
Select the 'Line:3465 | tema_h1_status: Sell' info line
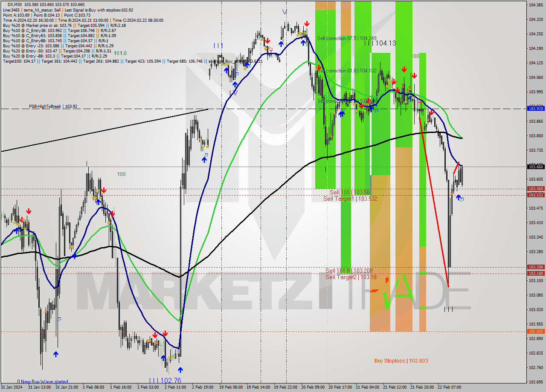(x=68, y=10)
